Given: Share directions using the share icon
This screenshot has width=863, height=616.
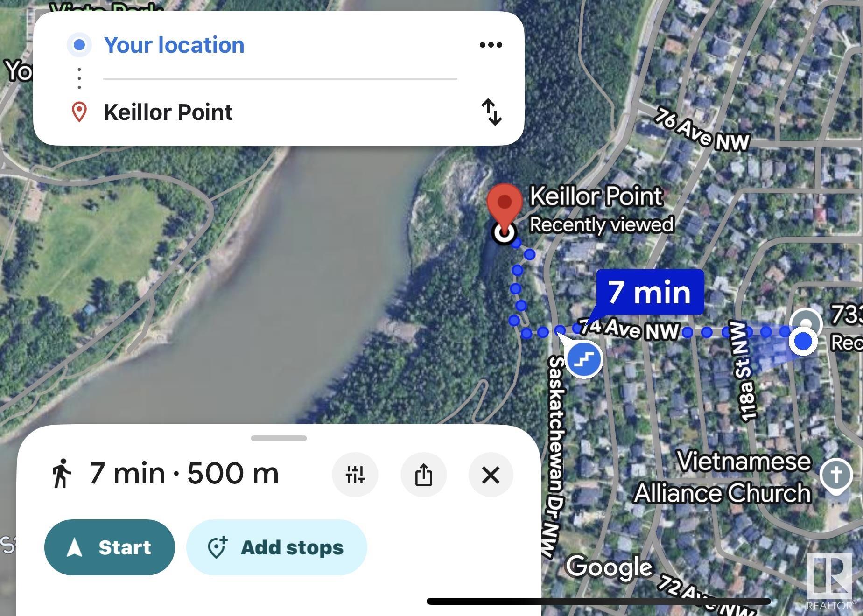Looking at the screenshot, I should [423, 475].
